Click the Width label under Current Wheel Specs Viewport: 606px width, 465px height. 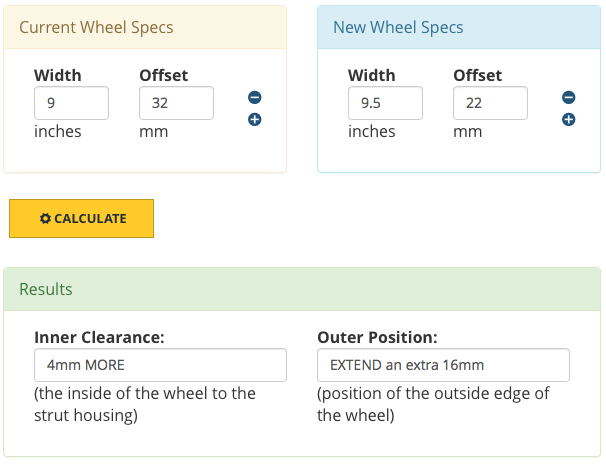(58, 75)
